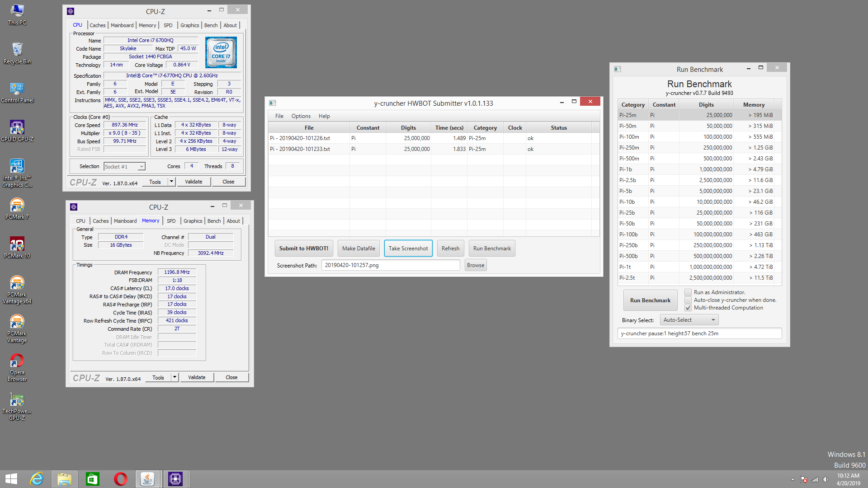Open Opera Browser desktop shortcut
868x488 pixels.
17,367
